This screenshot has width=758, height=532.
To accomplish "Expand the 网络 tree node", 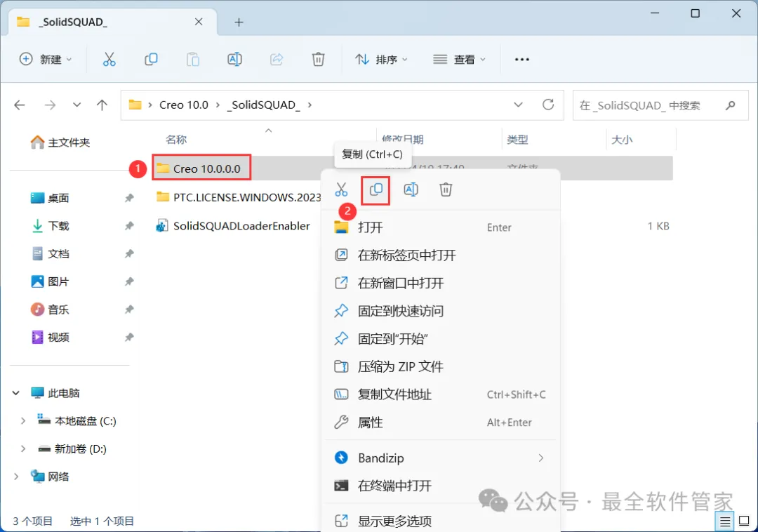I will [x=16, y=477].
